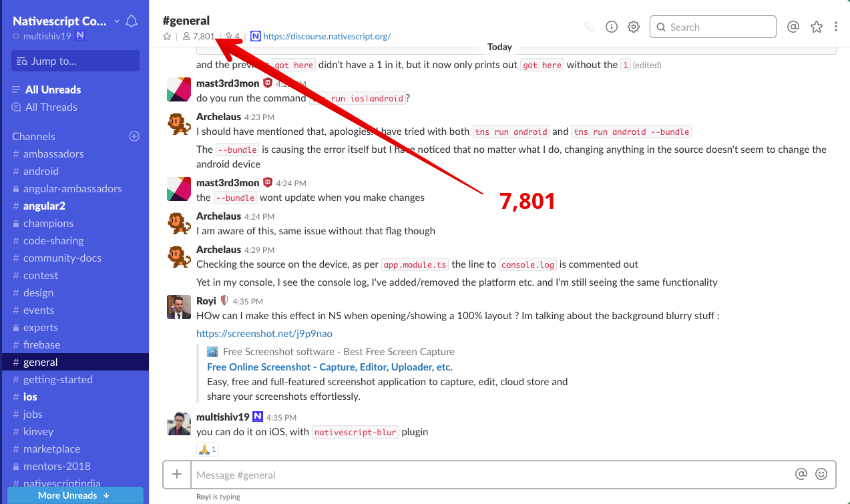Open the ambassadors channel

point(53,154)
